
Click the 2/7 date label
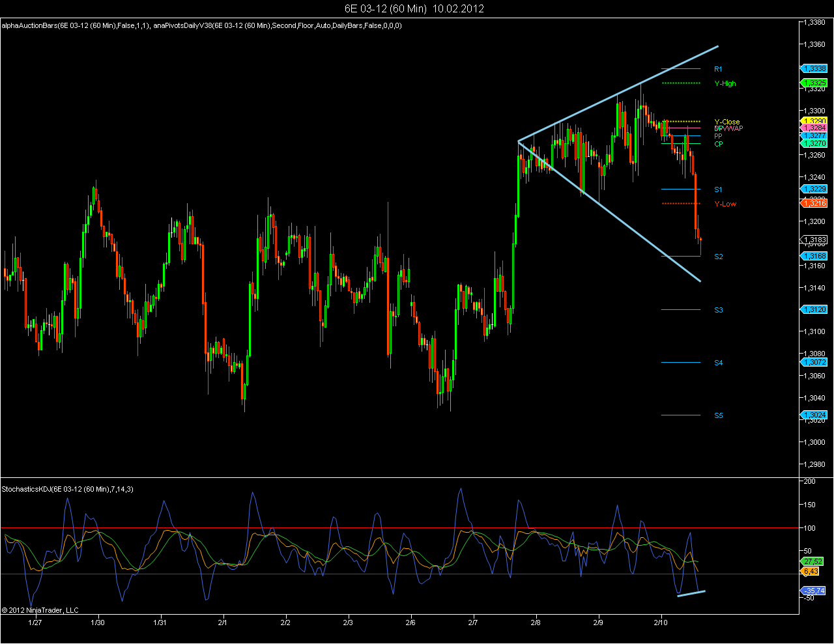tap(473, 623)
